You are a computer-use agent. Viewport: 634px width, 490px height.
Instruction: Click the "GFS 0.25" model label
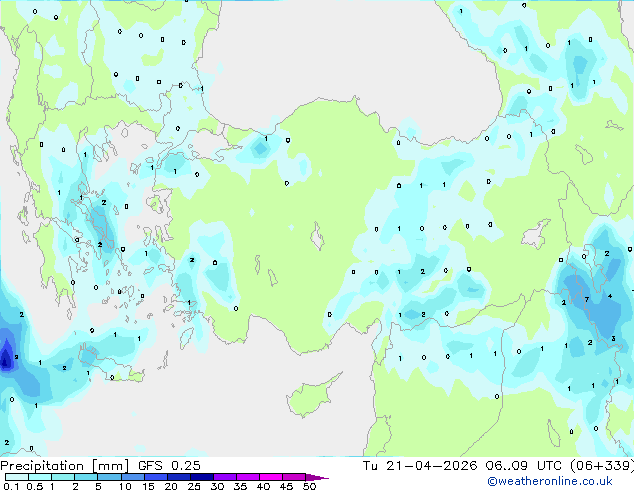pyautogui.click(x=169, y=466)
